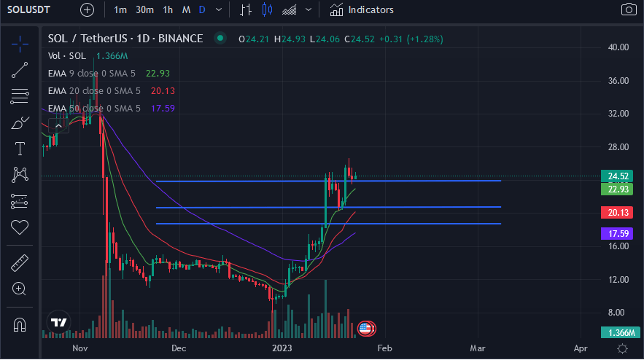Screen dimensions: 644x360
Task: Click the 17.59 EMA price label
Action: tap(617, 234)
